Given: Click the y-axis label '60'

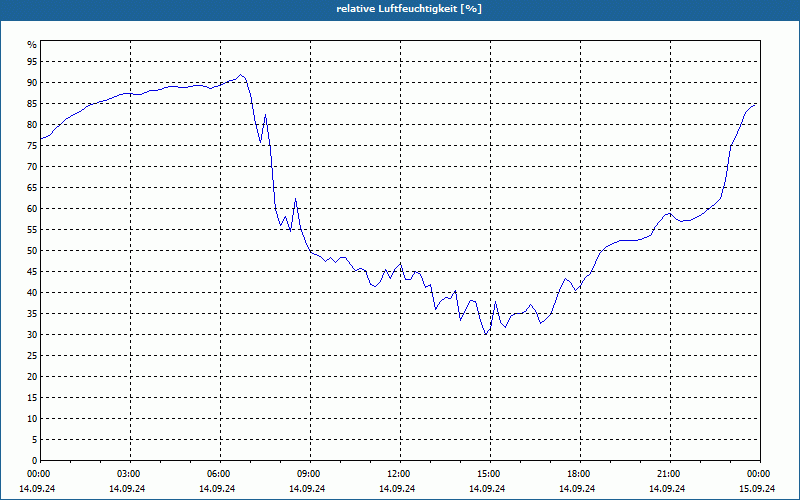Looking at the screenshot, I should point(32,209).
